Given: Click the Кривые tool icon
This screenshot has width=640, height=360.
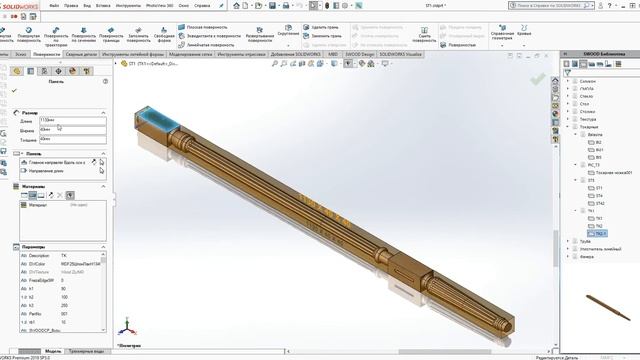Looking at the screenshot, I should pos(524,28).
